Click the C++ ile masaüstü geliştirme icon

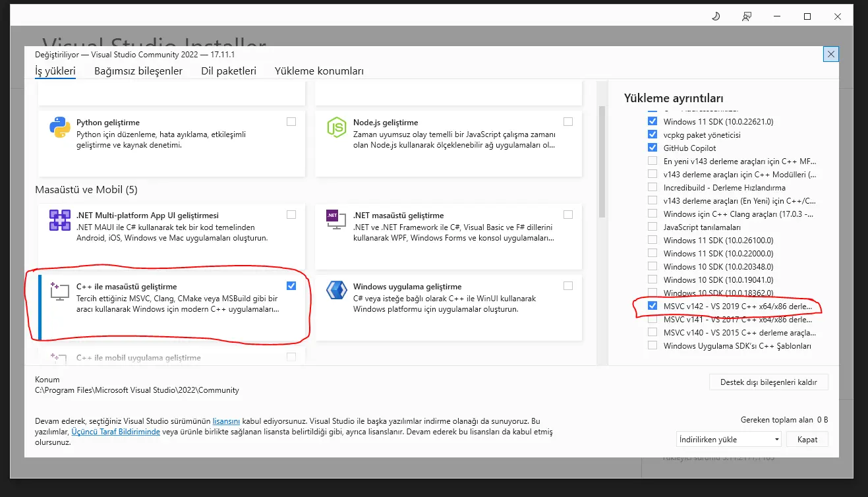point(60,292)
